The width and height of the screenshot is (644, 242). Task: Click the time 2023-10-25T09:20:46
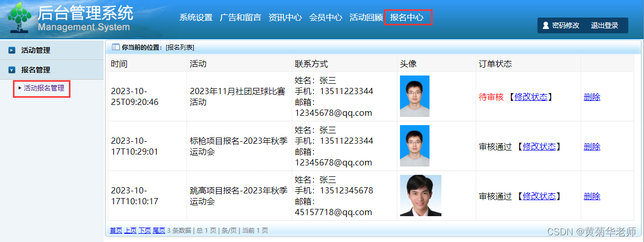coord(135,97)
